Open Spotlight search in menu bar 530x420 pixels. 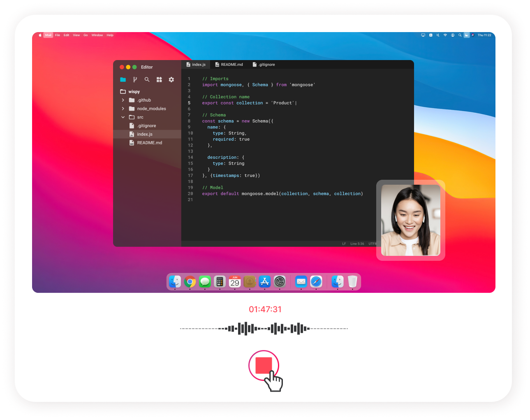pyautogui.click(x=460, y=35)
